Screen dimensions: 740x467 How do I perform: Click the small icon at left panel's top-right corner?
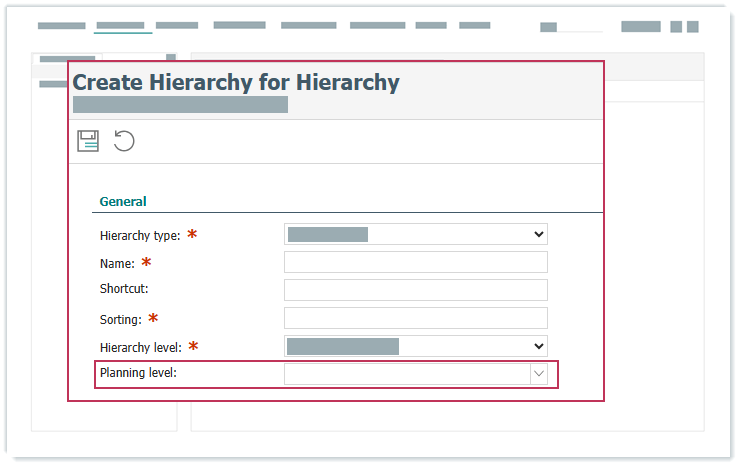click(x=171, y=59)
